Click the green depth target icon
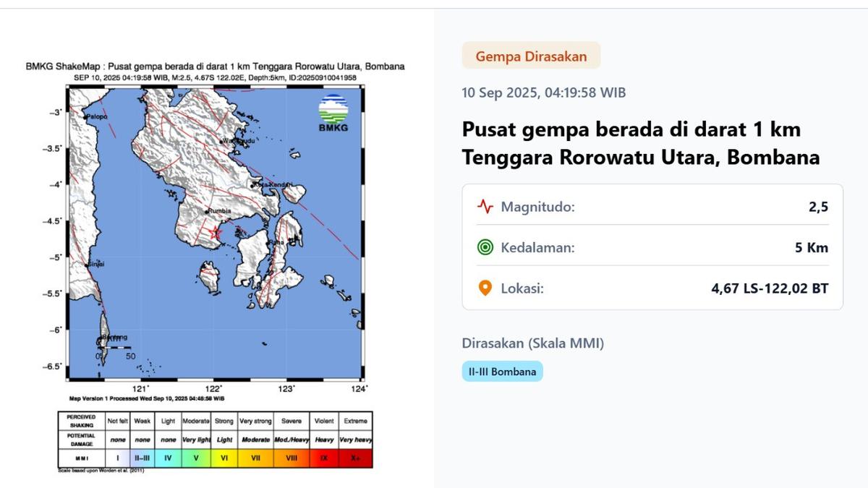The width and height of the screenshot is (868, 488). coord(485,248)
